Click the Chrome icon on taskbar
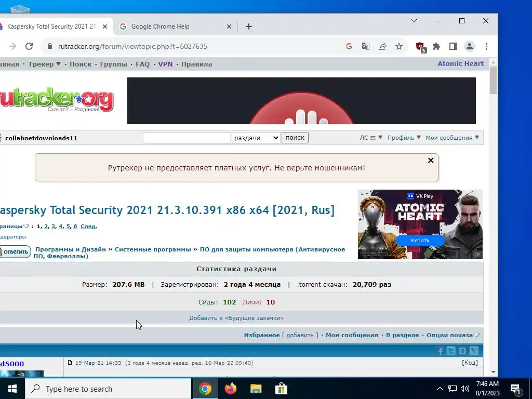532x399 pixels. [205, 389]
